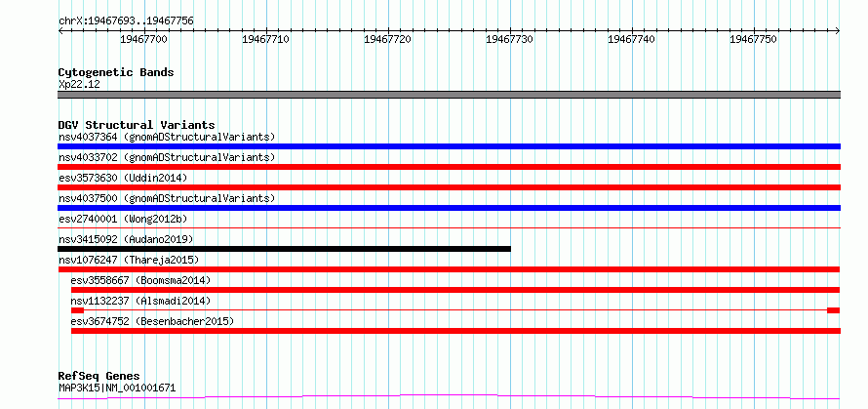Open the DGV Structural Variants track title
The width and height of the screenshot is (868, 409).
(137, 125)
